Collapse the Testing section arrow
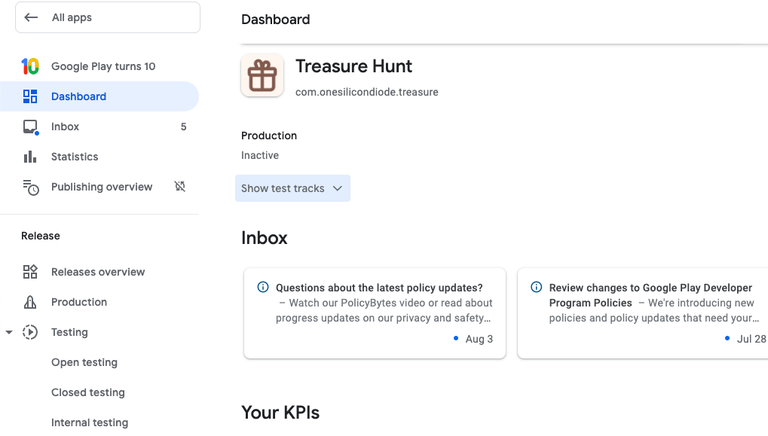768x436 pixels. tap(9, 332)
